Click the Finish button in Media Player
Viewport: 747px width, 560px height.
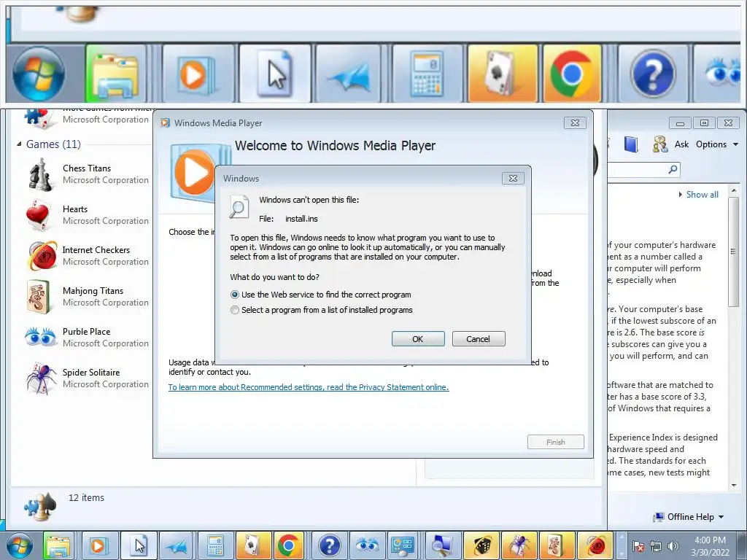(555, 442)
